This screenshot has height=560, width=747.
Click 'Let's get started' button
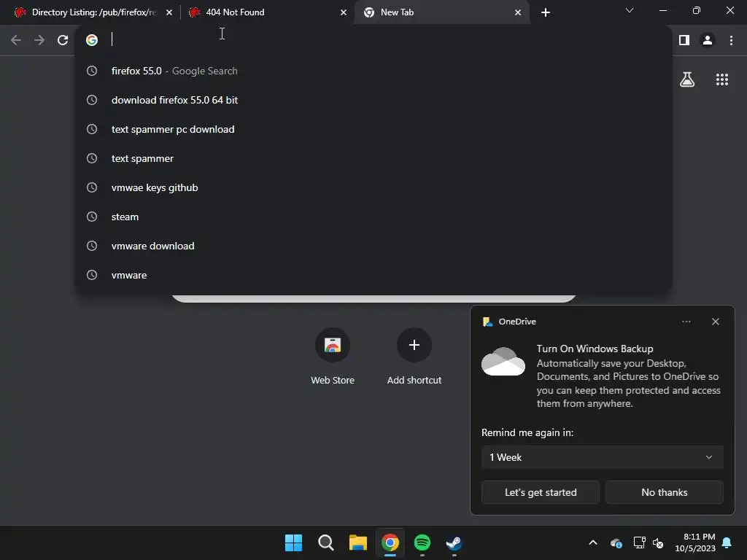541,492
